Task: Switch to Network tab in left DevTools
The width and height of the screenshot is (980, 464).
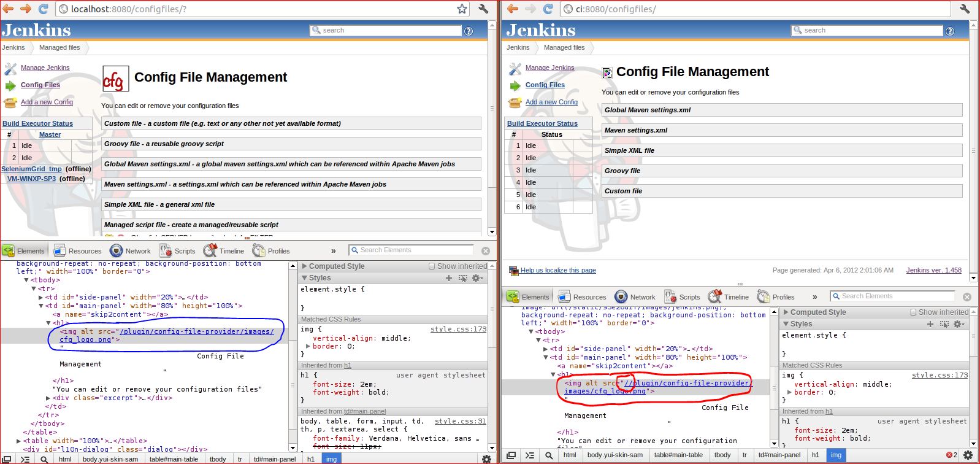Action: 130,251
